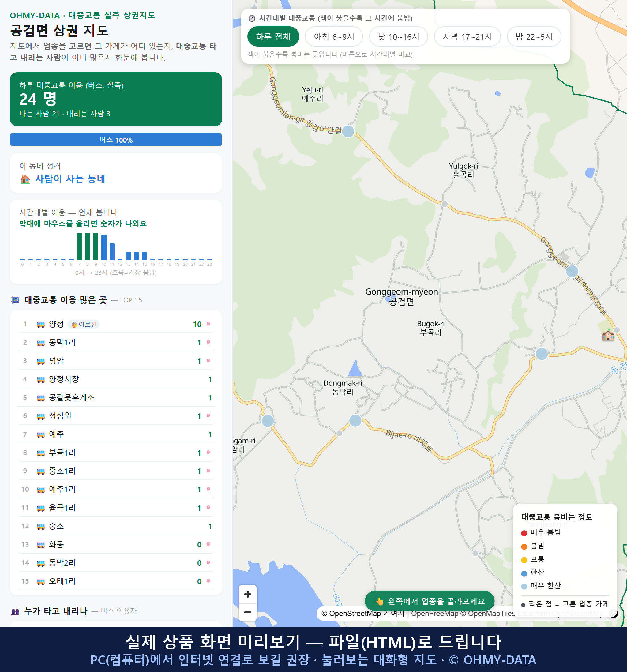The image size is (627, 672).
Task: Click the Yeju-ri 예주리 map label
Action: pyautogui.click(x=312, y=94)
